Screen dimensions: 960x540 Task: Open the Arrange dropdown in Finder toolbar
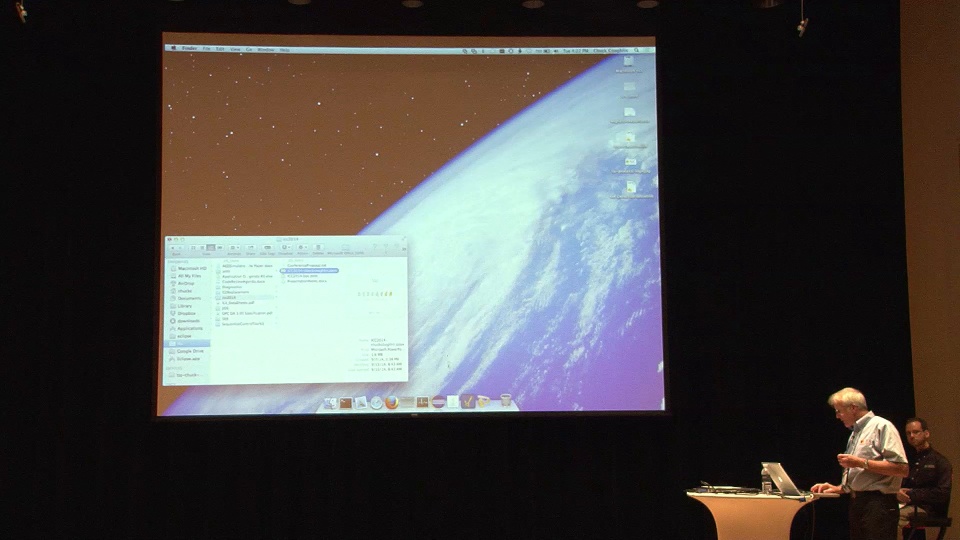[x=234, y=248]
